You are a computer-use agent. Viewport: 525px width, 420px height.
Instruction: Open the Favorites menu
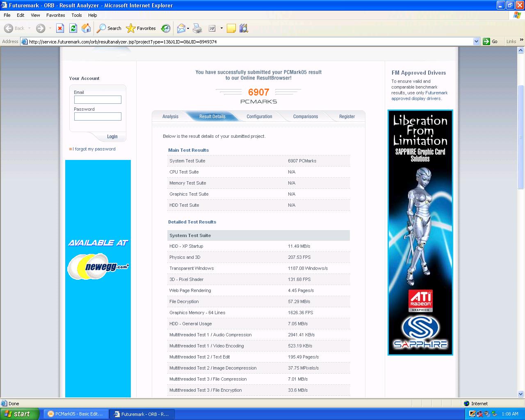click(56, 15)
